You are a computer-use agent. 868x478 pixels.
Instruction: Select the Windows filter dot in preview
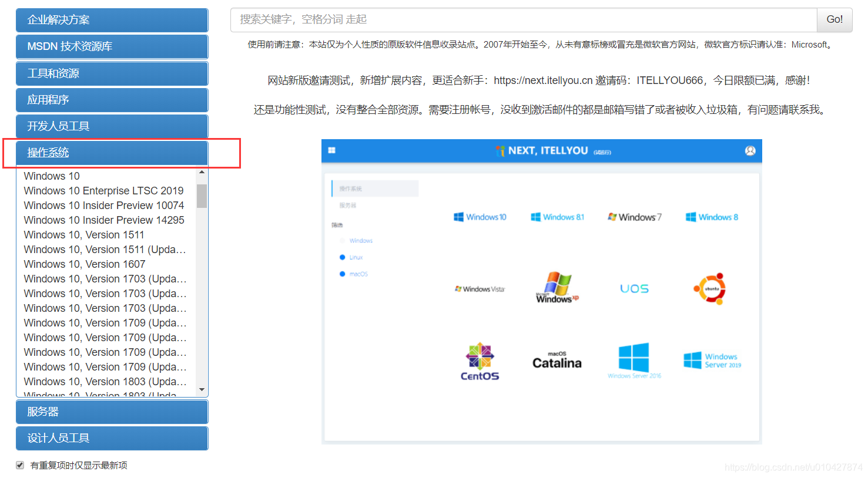coord(343,241)
